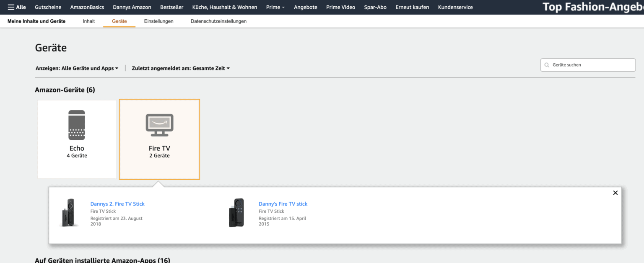Expand the Anzeigen: Alle Geräte und Apps filter
This screenshot has width=644, height=263.
[x=77, y=68]
